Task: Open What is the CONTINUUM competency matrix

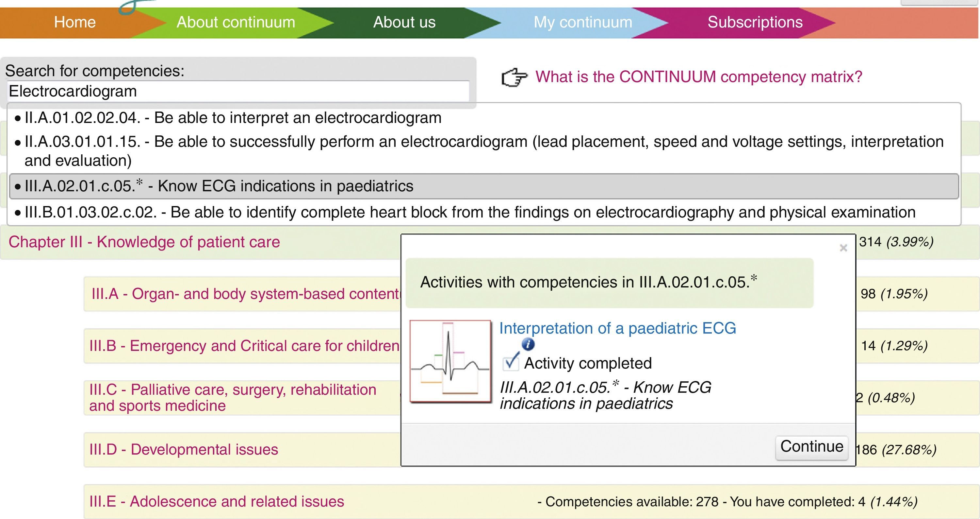Action: click(x=698, y=77)
